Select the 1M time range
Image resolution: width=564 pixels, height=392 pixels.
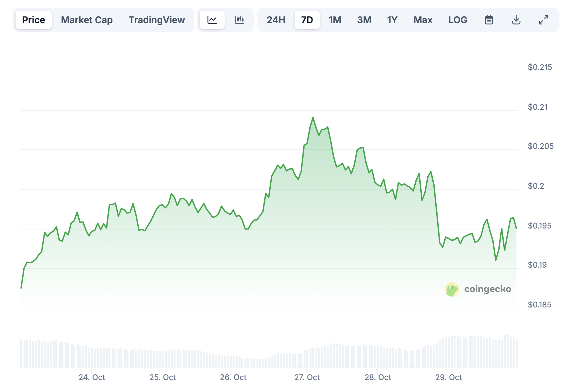(x=335, y=20)
